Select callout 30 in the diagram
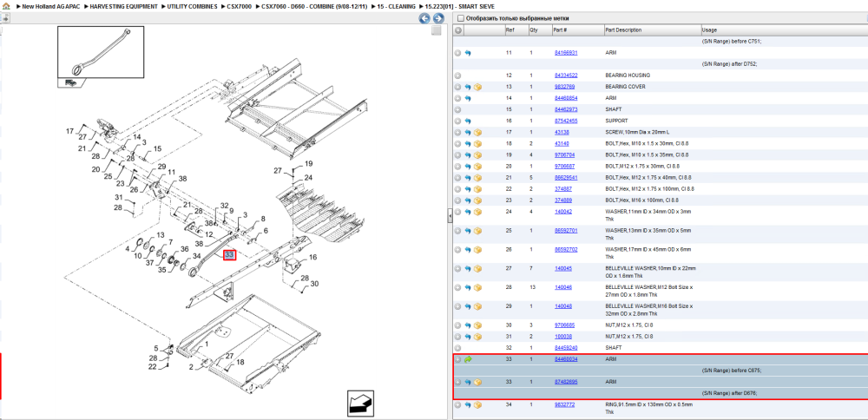Screen dimensions: 868x420 tap(314, 284)
